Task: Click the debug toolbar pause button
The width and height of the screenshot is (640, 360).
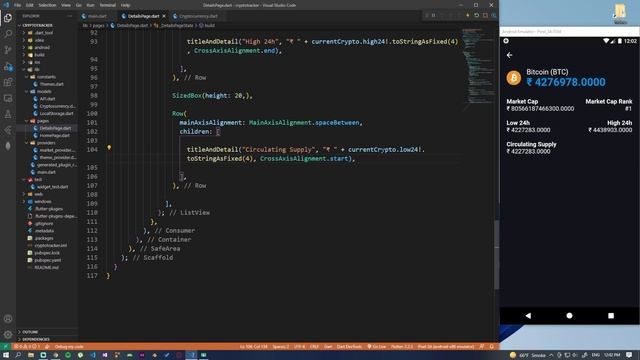Action: pyautogui.click(x=433, y=16)
